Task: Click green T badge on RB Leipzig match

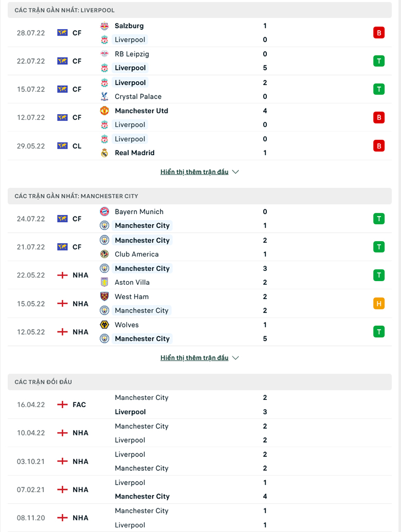Action: pyautogui.click(x=379, y=61)
